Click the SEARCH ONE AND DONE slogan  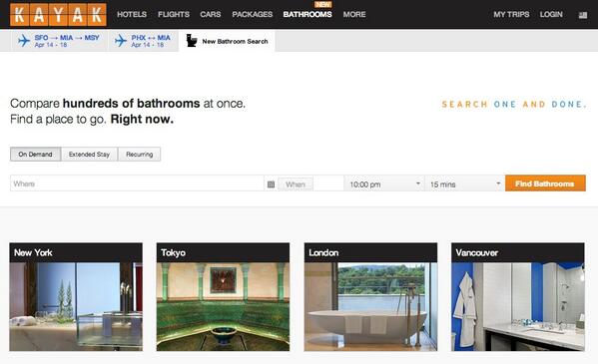click(514, 105)
